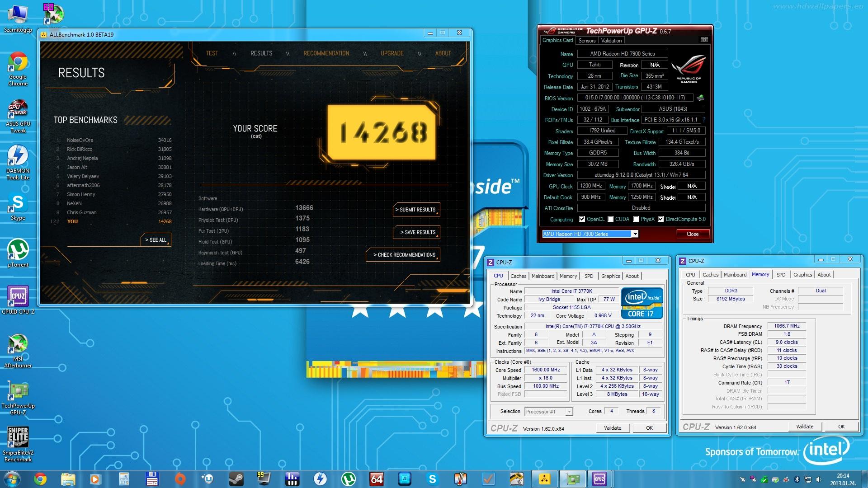Launch SniperEliteV2 Benchmark desktop icon

pyautogui.click(x=18, y=445)
